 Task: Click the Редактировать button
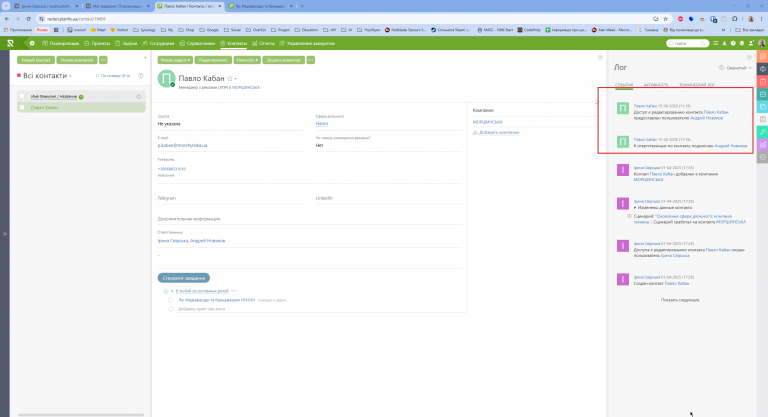click(213, 60)
